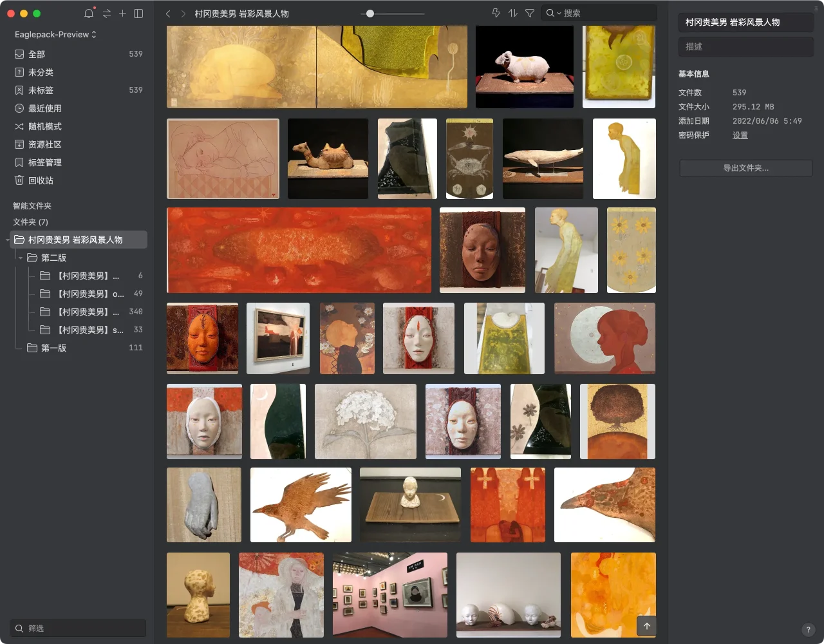Viewport: 824px width, 644px height.
Task: Click the 筛选 filter field in sidebar
Action: point(79,628)
